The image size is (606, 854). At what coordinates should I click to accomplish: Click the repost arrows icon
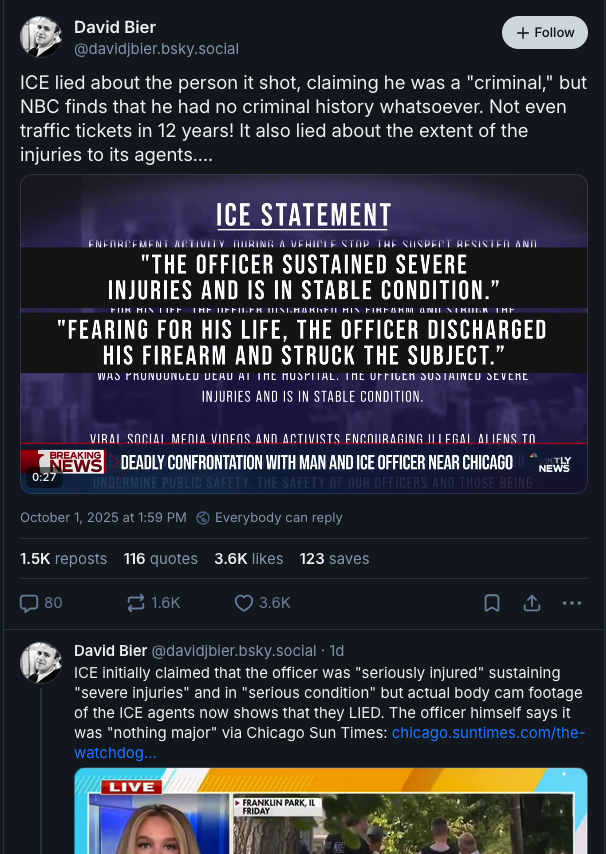tap(136, 603)
